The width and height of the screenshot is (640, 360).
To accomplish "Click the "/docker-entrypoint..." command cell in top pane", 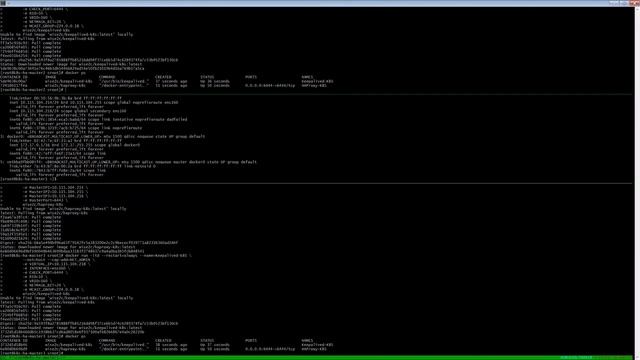I will pyautogui.click(x=124, y=86).
